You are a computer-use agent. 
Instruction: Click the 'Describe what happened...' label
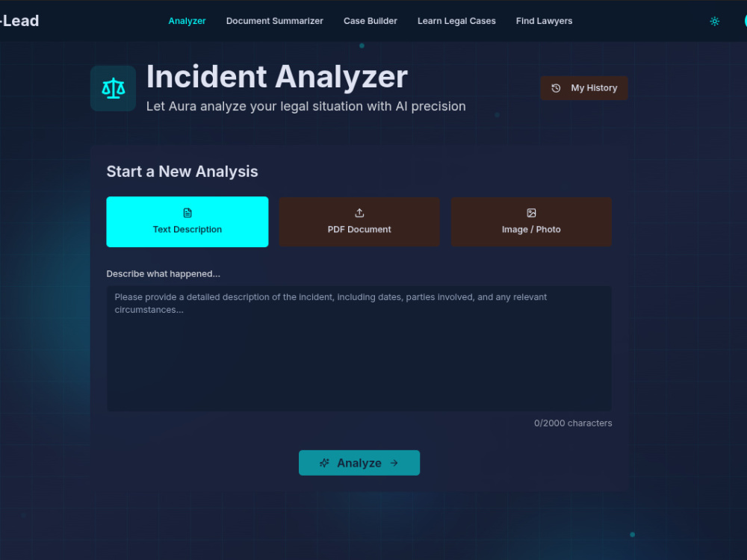pos(163,274)
